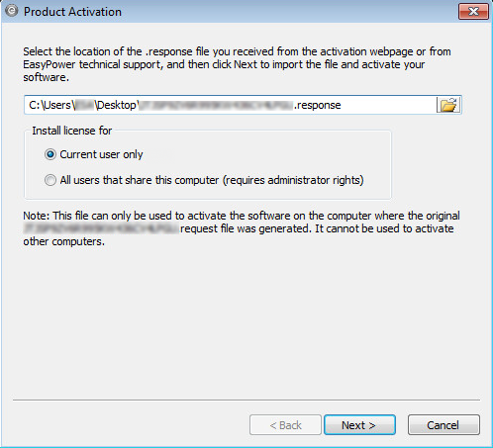The image size is (493, 448).
Task: Click the requires administrator rights label text
Action: [x=293, y=180]
